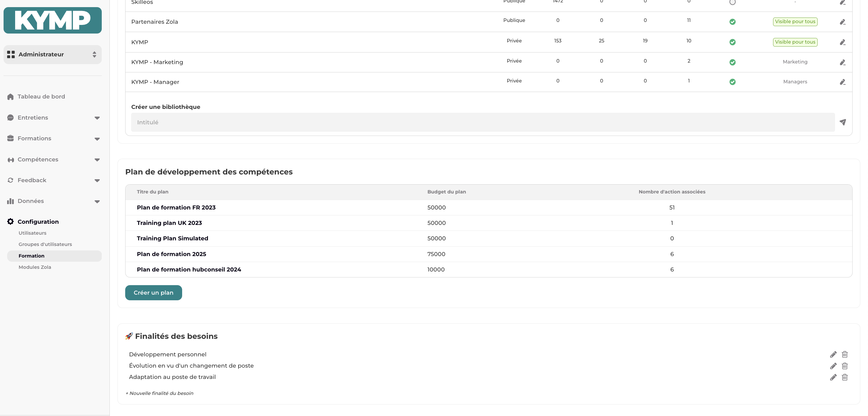This screenshot has height=416, width=868.
Task: Toggle activation check for KYMP - Manager
Action: click(x=732, y=82)
